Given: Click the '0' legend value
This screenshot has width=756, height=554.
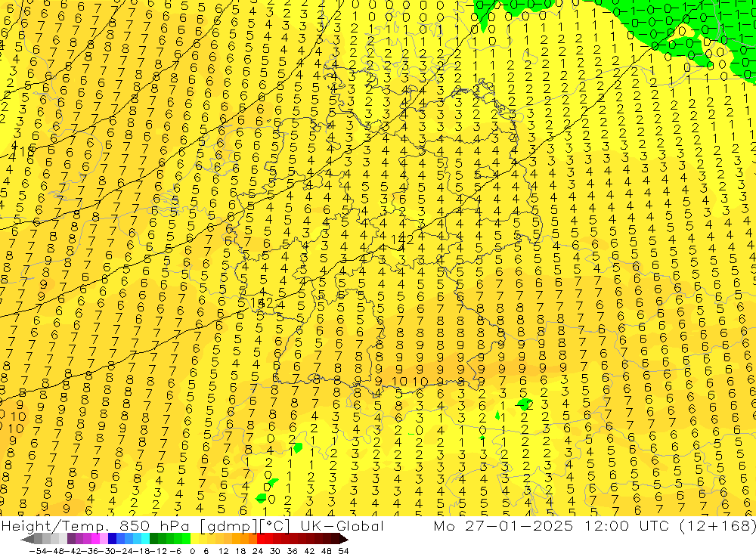Looking at the screenshot, I should (x=192, y=551).
